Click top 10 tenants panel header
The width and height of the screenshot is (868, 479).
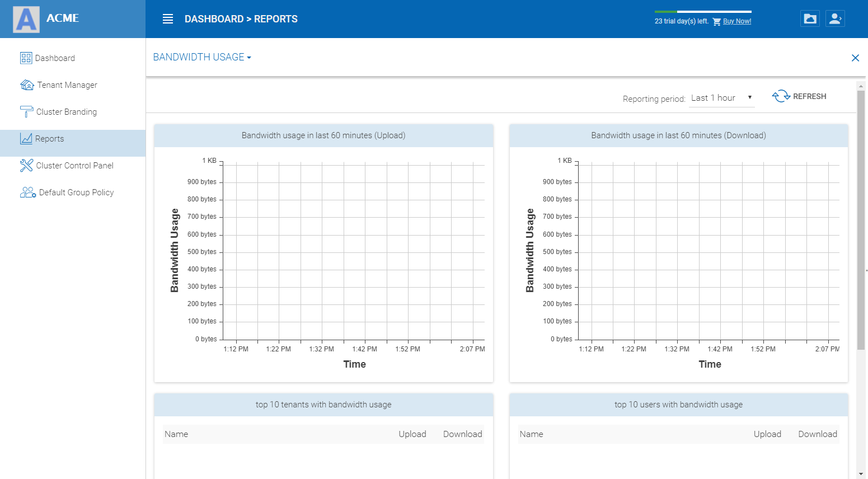click(x=323, y=405)
